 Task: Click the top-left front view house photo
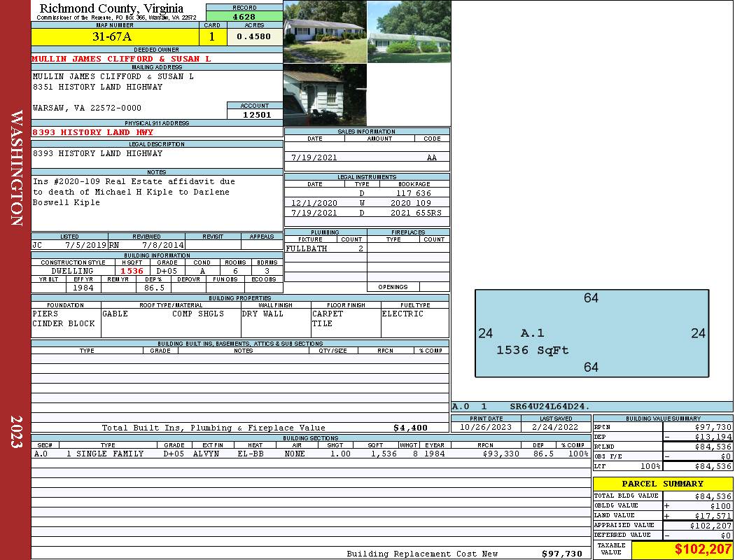(325, 31)
